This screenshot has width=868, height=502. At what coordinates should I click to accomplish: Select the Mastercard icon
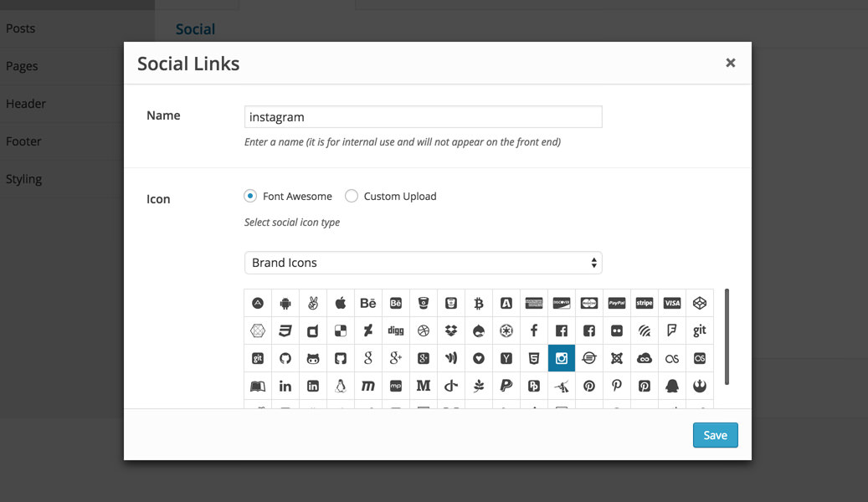click(589, 303)
